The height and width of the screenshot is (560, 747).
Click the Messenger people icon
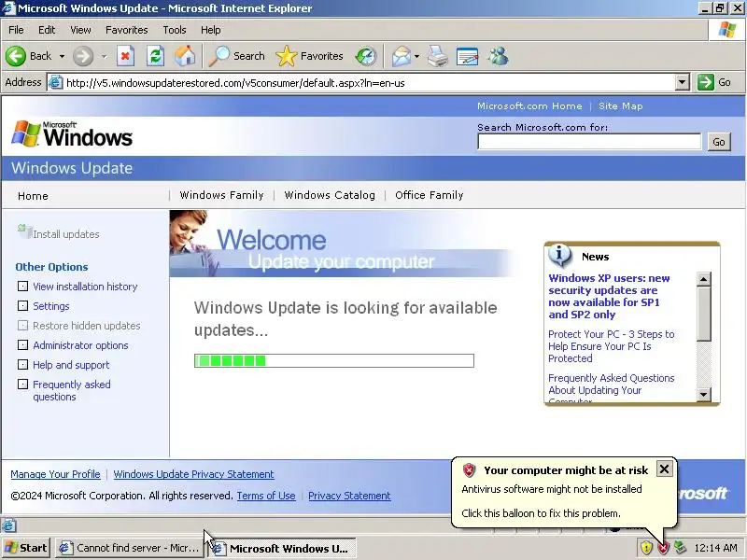499,56
